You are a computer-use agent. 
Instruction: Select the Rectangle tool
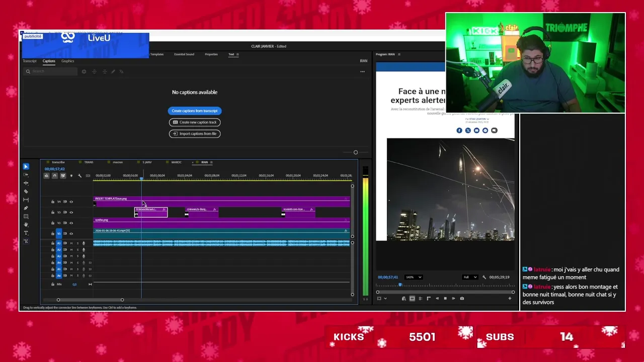26,216
